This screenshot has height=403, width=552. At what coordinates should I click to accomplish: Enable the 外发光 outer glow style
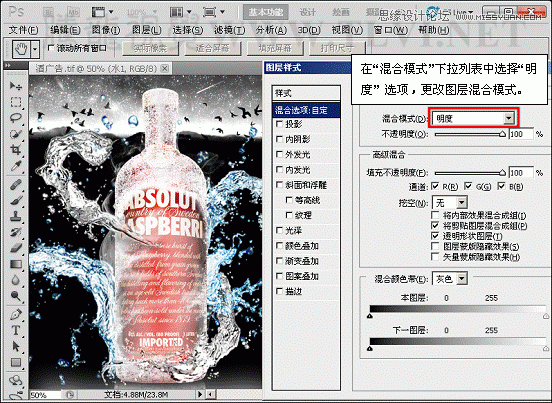280,154
